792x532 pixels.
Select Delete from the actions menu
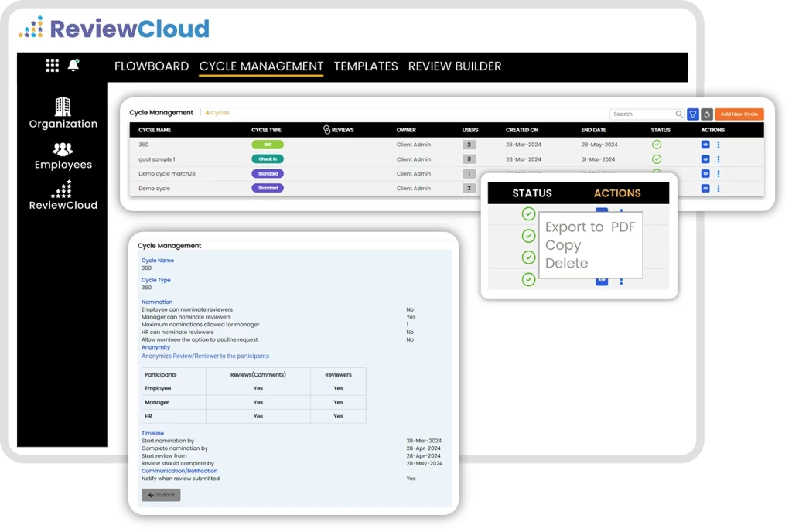pyautogui.click(x=566, y=263)
